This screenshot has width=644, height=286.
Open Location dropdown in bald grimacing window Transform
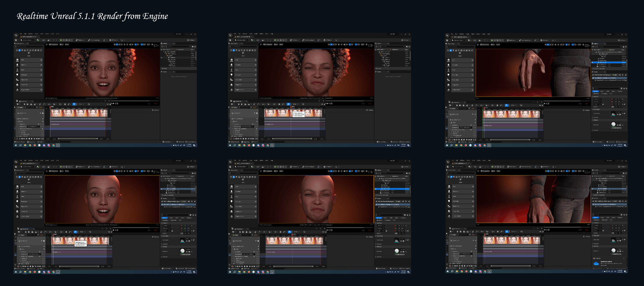pyautogui.click(x=381, y=226)
